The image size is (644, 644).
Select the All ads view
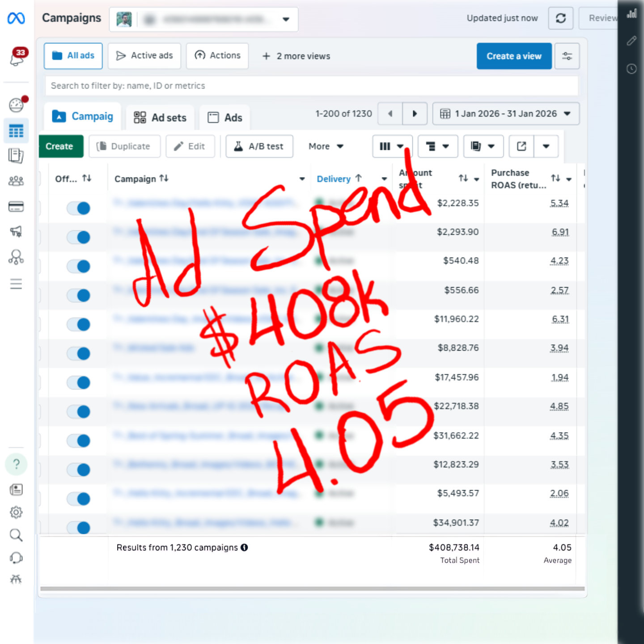pos(73,56)
